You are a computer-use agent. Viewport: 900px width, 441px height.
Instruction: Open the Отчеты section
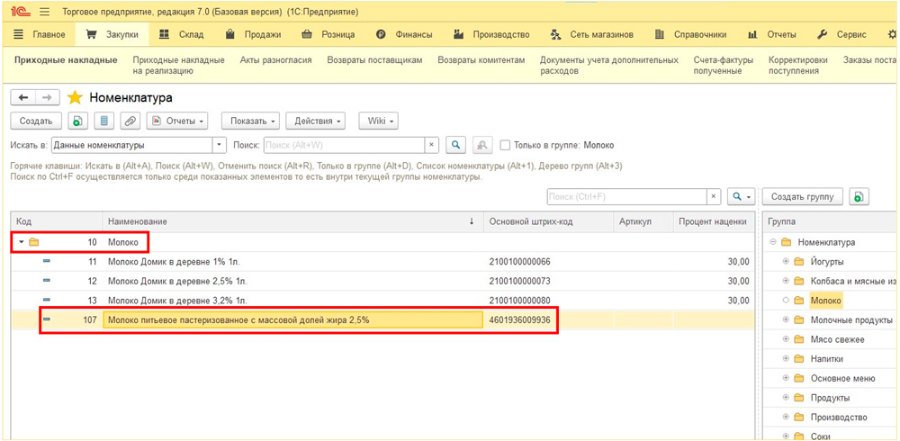772,34
